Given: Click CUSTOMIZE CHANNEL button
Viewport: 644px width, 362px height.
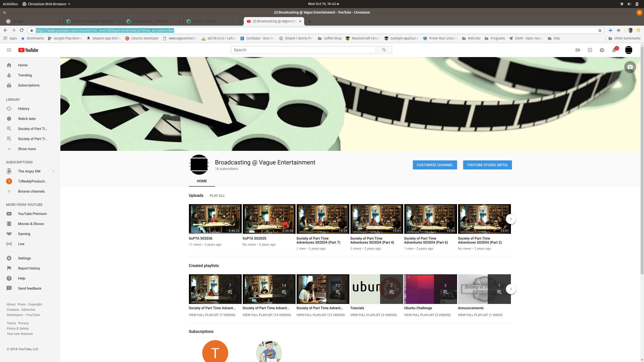Looking at the screenshot, I should pos(435,165).
